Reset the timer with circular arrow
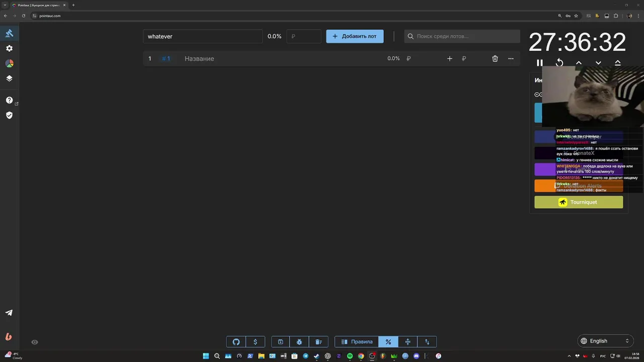The width and height of the screenshot is (644, 362). (559, 63)
